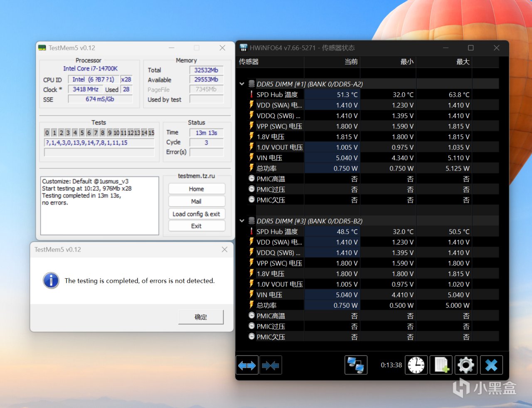This screenshot has width=532, height=408.
Task: Click the blue expand arrows toolbar icon
Action: [x=247, y=366]
